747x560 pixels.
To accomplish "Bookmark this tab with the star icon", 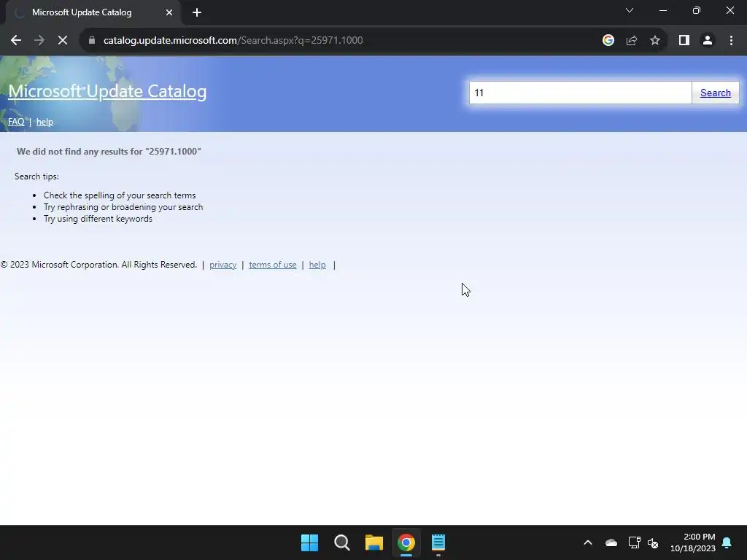I will point(655,41).
